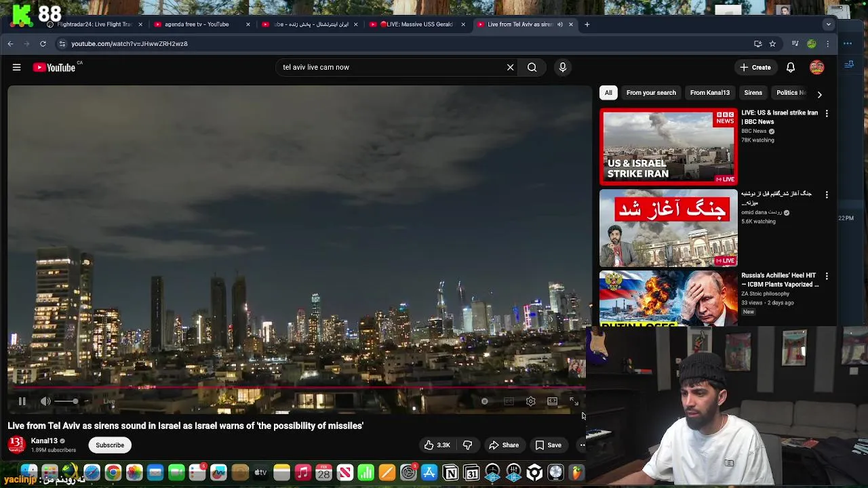This screenshot has height=488, width=868.
Task: Adjust the player volume slider
Action: pyautogui.click(x=66, y=401)
